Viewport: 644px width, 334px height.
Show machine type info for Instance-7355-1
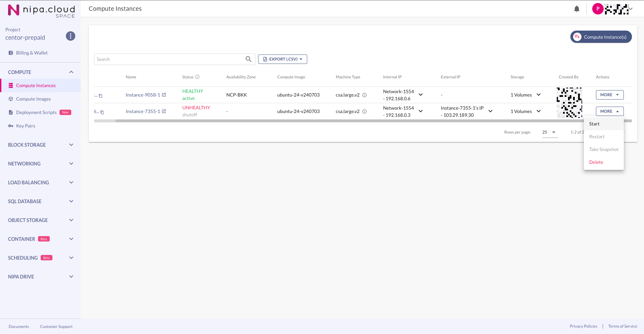[364, 112]
